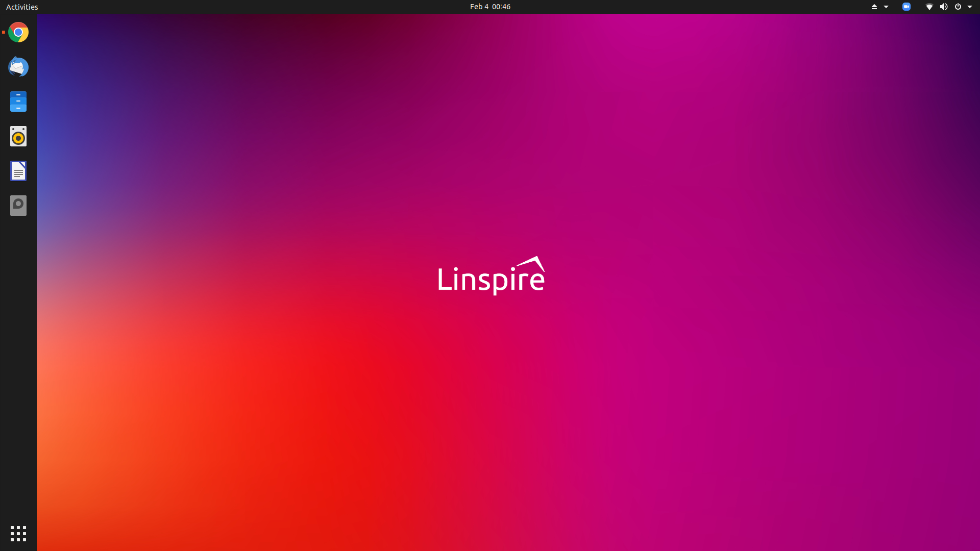980x551 pixels.
Task: Click the Wi-Fi status icon
Action: pos(929,7)
